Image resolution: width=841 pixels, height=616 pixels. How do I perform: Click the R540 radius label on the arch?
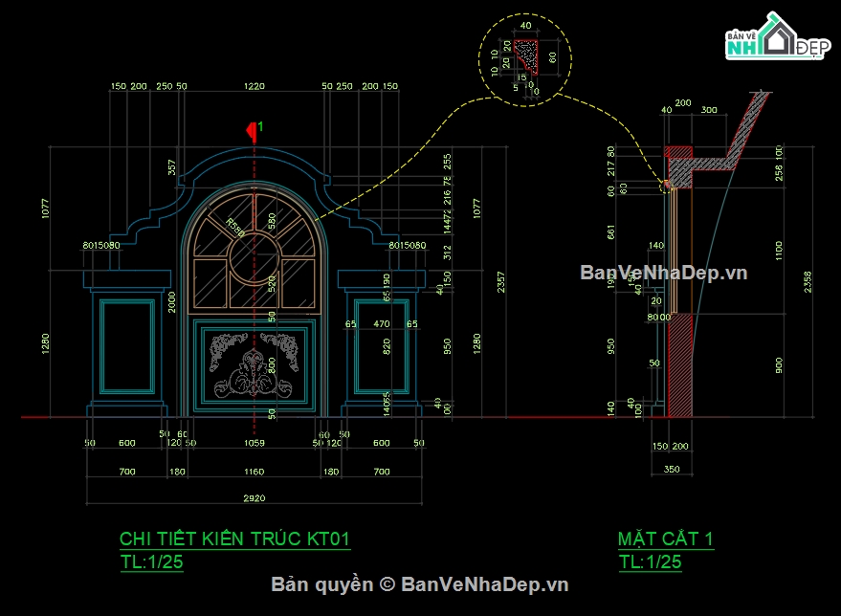coord(234,228)
